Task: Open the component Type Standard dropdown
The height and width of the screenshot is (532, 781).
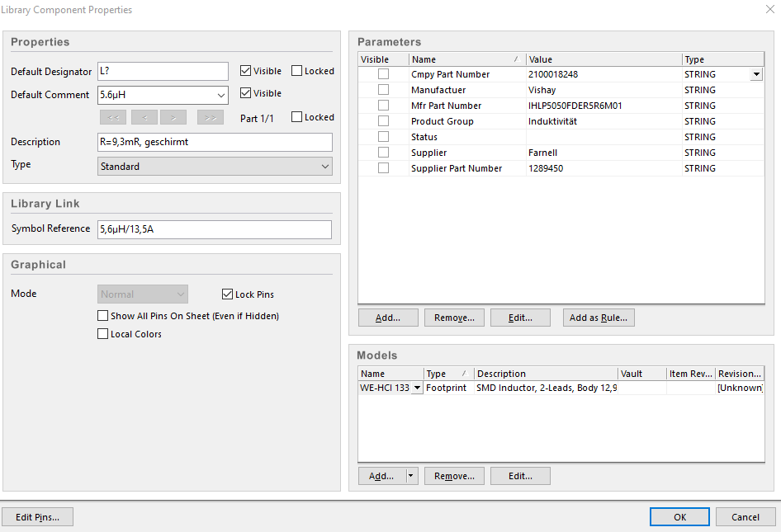Action: 324,167
